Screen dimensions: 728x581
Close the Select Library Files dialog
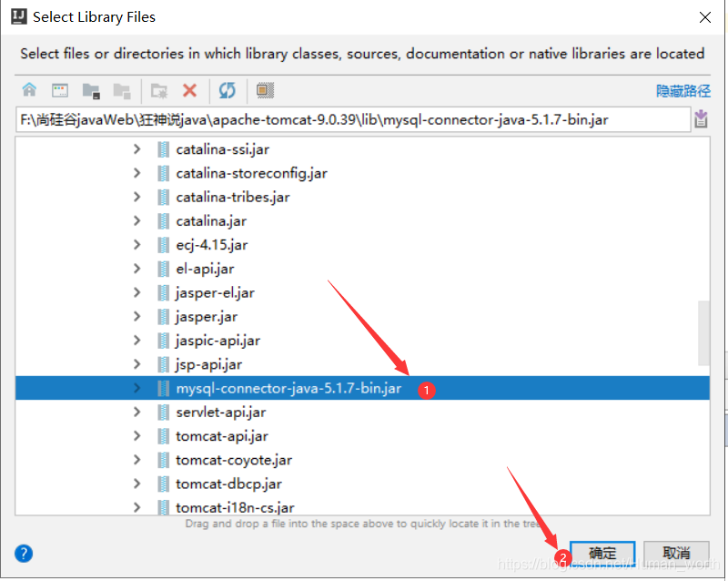point(704,17)
